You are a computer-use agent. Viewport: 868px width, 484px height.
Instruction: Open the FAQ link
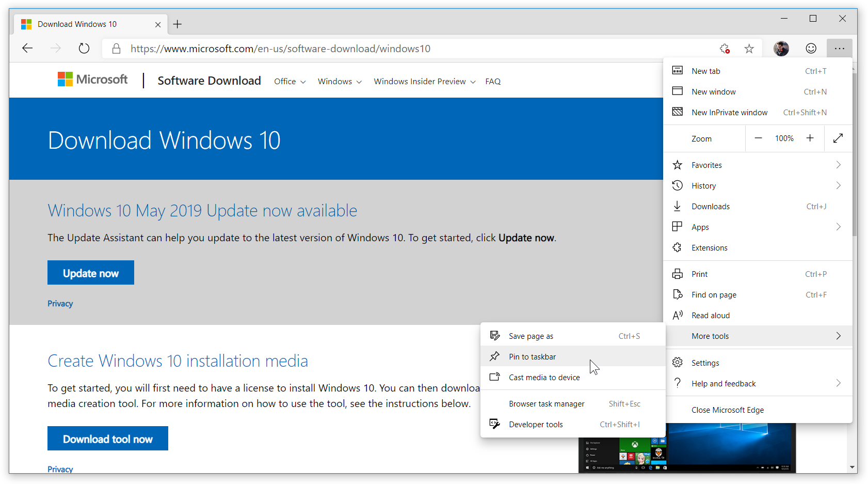(493, 81)
